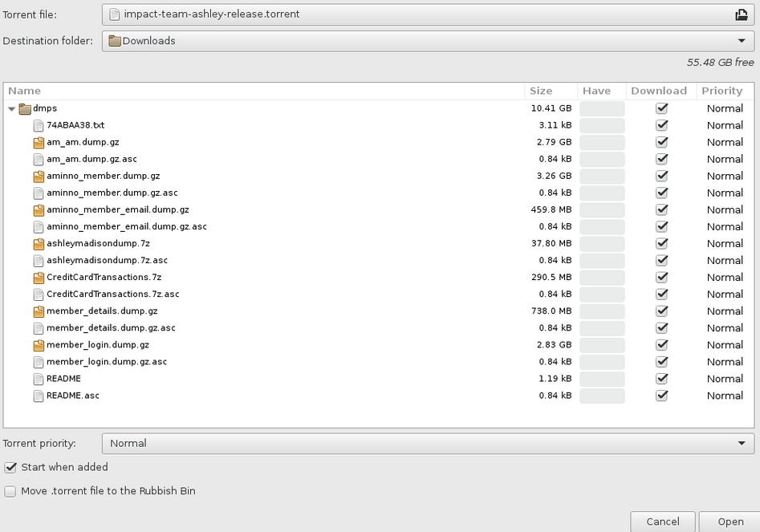Screen dimensions: 760x532
Task: Select the member_details.dump.gz.asc file name
Action: (111, 328)
